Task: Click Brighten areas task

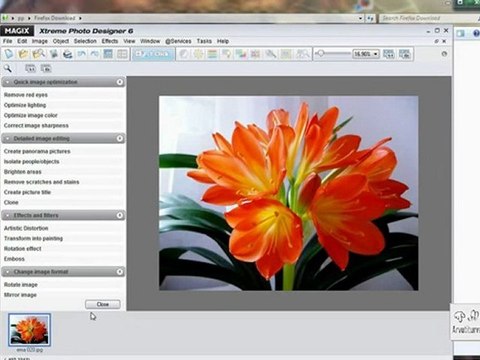Action: click(x=23, y=172)
